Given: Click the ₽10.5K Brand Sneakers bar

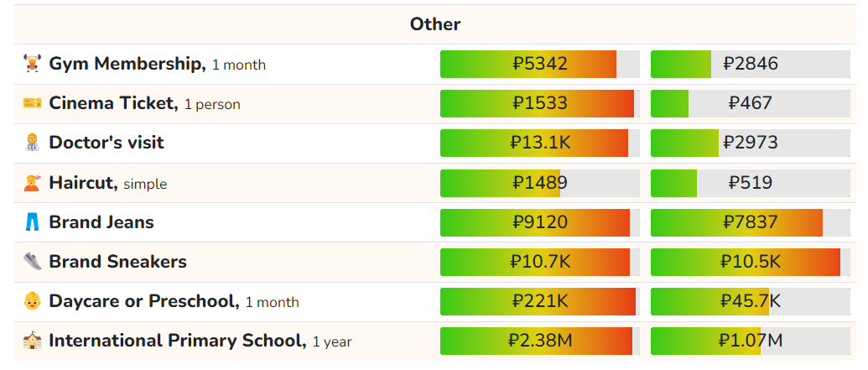Looking at the screenshot, I should point(750,262).
